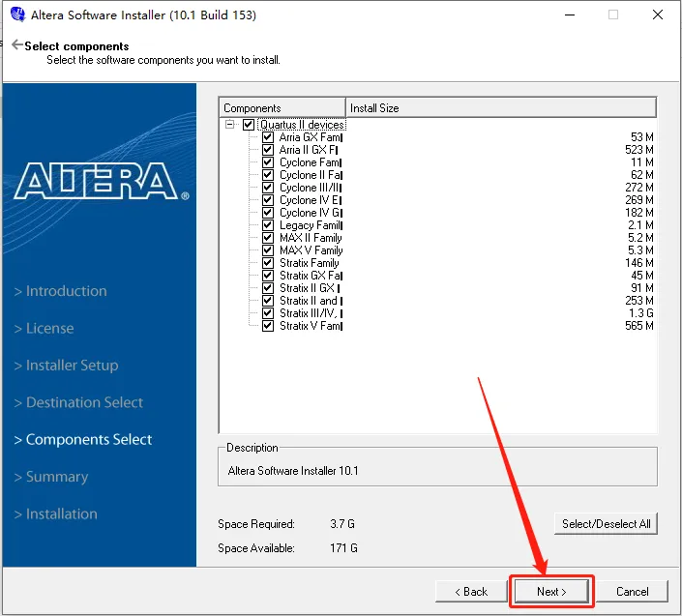Toggle the Stratix GX Family checkbox

[x=268, y=276]
